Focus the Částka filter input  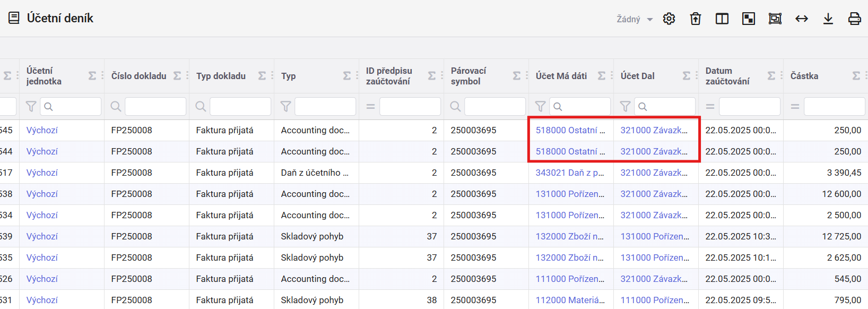point(835,107)
